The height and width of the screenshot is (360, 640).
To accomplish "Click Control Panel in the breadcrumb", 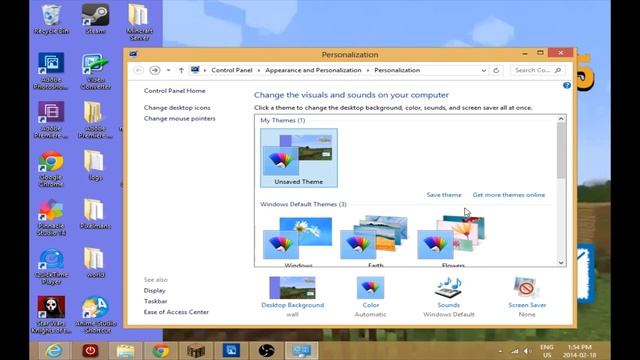I will (x=232, y=70).
